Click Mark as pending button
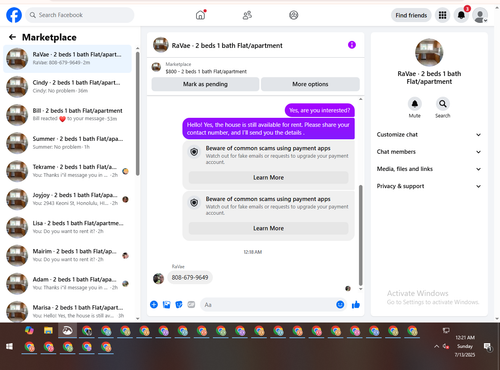Viewport: 500px width, 370px height. (x=205, y=84)
